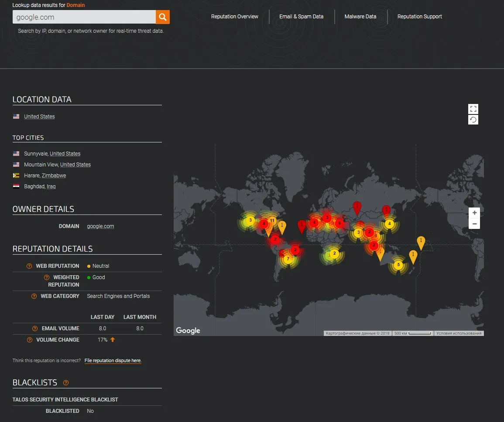This screenshot has width=504, height=422.
Task: Open the Malware Data tab
Action: tap(360, 17)
